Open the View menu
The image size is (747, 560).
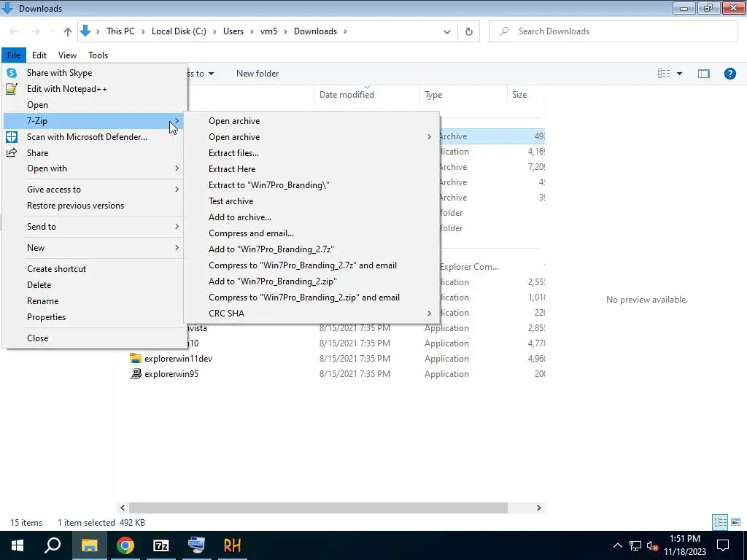pyautogui.click(x=67, y=55)
